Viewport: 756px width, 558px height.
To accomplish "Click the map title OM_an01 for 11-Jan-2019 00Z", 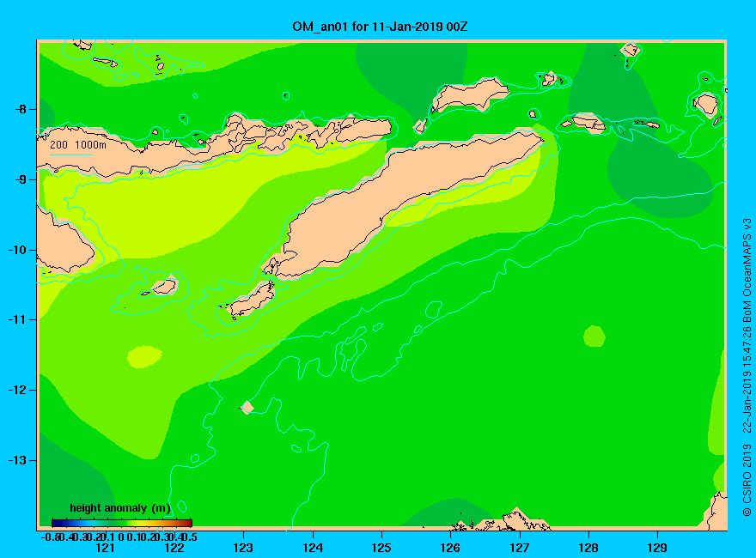I will click(380, 27).
